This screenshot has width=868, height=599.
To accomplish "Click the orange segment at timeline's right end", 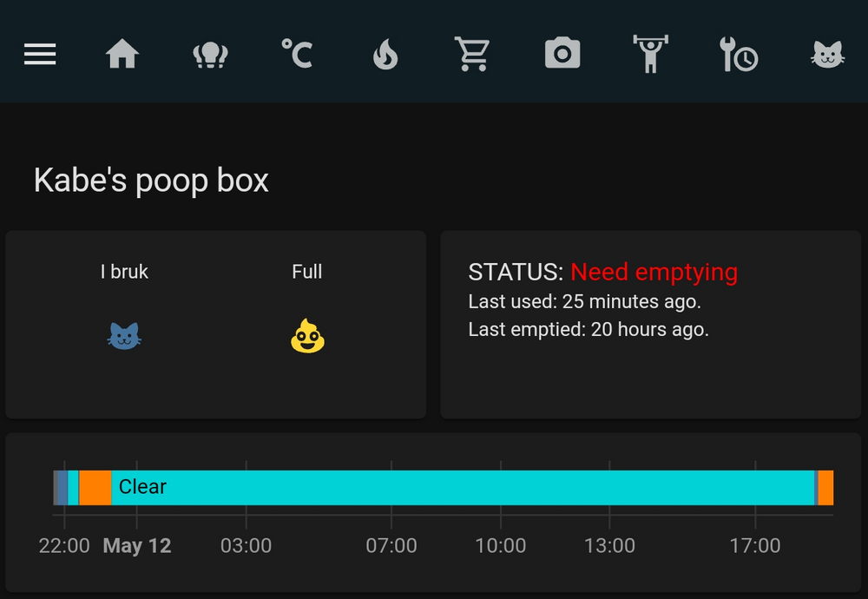I will [x=825, y=487].
